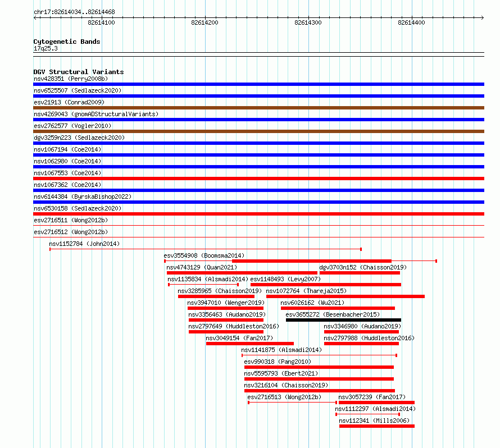Click nsv5595793 (Ebert2021) label
Viewport: 500px width, 448px height.
281,373
